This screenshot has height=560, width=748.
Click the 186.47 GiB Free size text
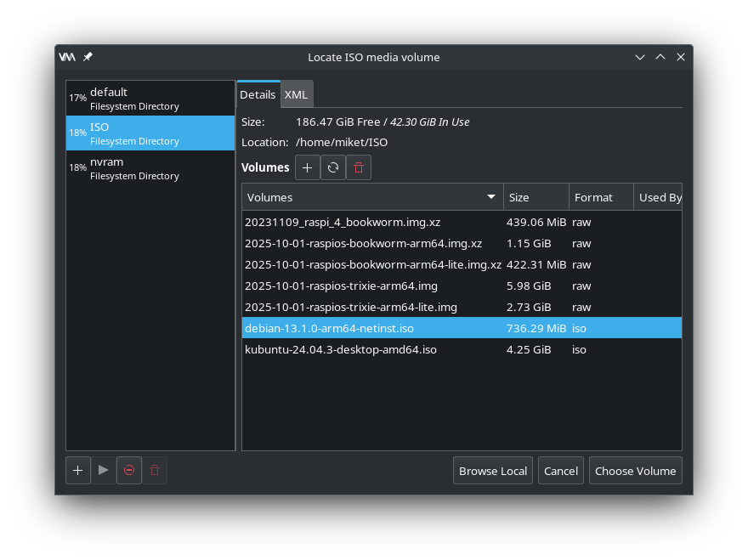point(337,122)
